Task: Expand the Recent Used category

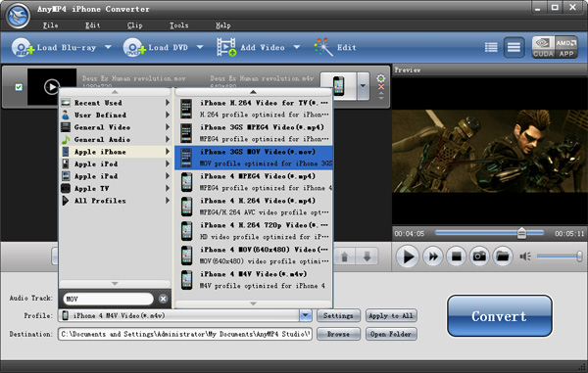Action: [x=115, y=103]
